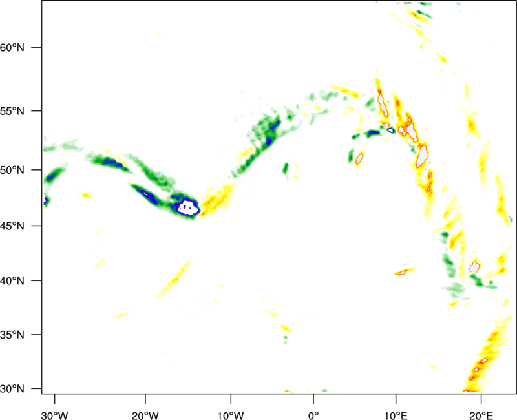The width and height of the screenshot is (517, 420).
Task: Click the 20°W longitude label
Action: coord(145,415)
